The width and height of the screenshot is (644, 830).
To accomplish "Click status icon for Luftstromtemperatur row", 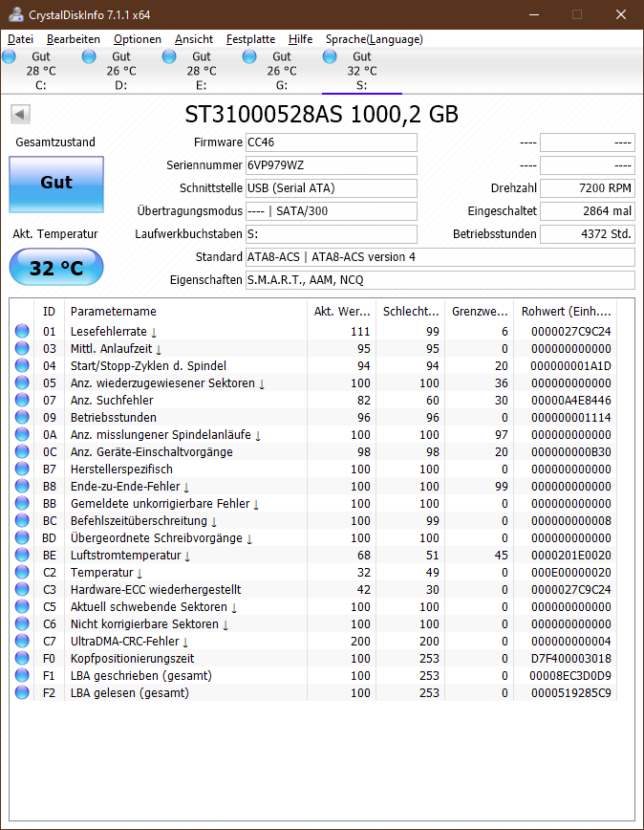I will pos(22,555).
